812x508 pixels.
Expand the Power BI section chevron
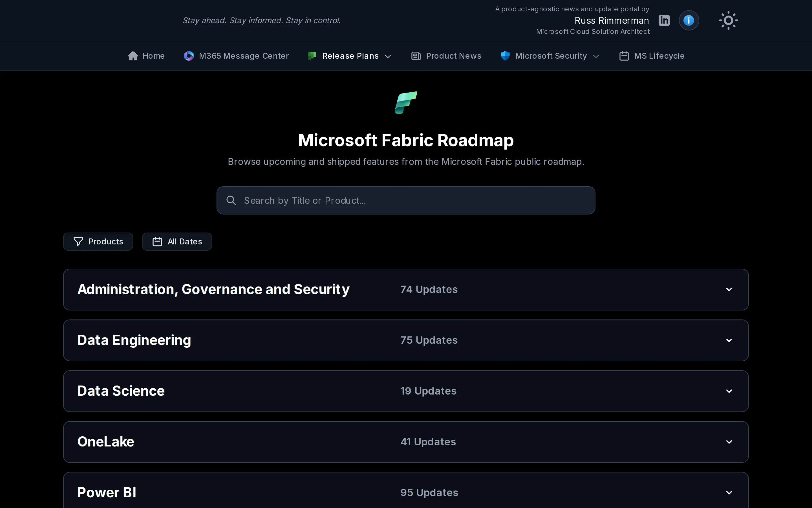(x=729, y=492)
